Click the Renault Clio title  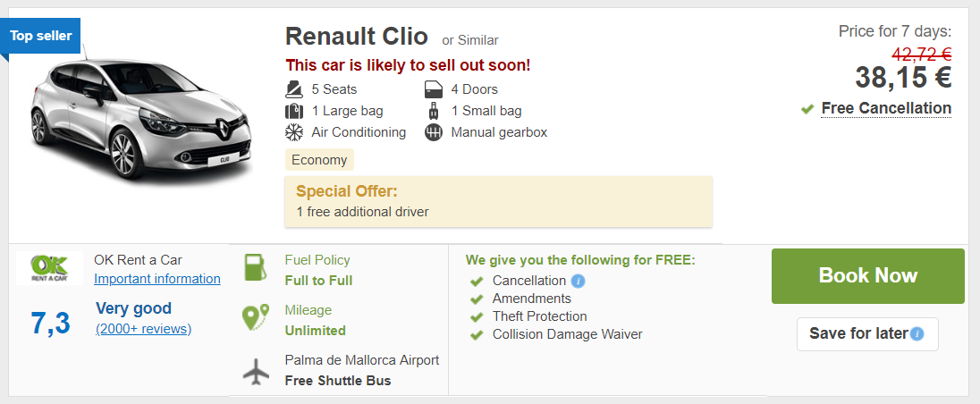tap(356, 37)
